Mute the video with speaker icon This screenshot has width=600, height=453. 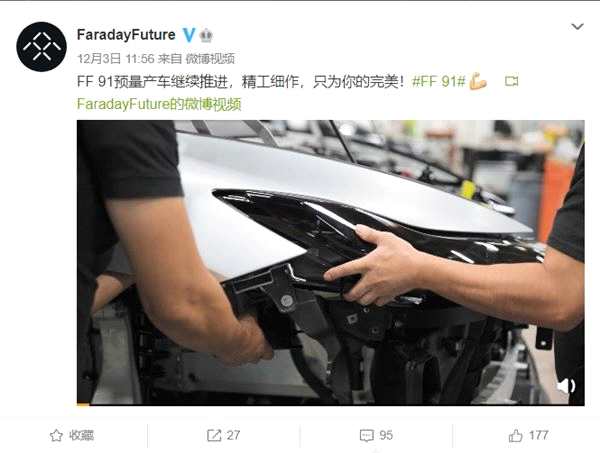[x=566, y=385]
